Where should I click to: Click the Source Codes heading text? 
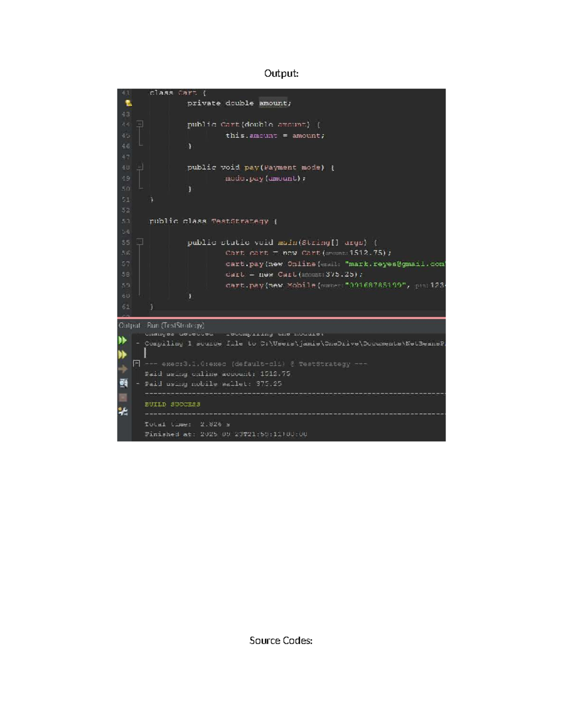(x=281, y=640)
